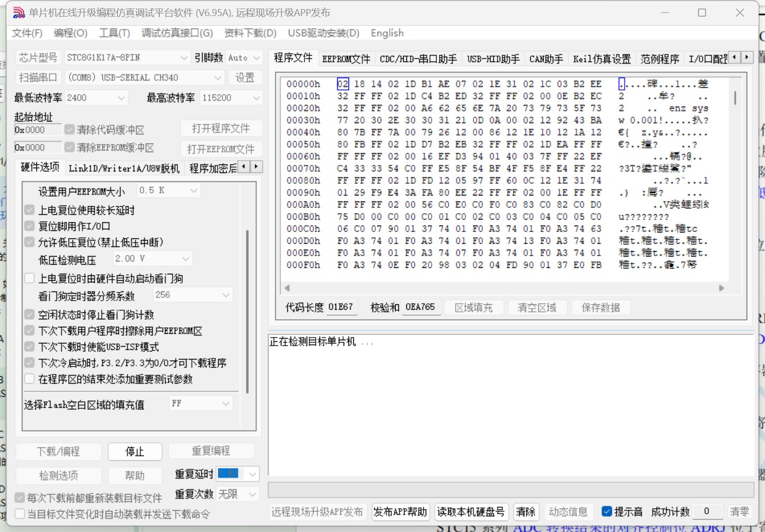Click highlighted hex byte 02 at 00000h
The height and width of the screenshot is (532, 765).
343,84
